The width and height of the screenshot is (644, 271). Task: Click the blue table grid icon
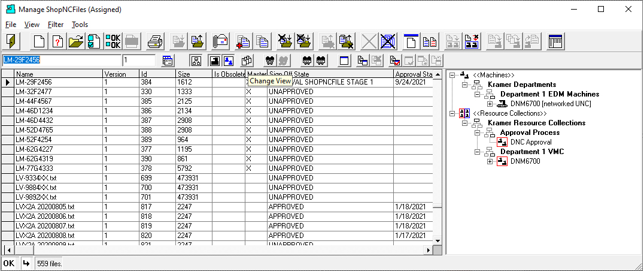coord(556,41)
